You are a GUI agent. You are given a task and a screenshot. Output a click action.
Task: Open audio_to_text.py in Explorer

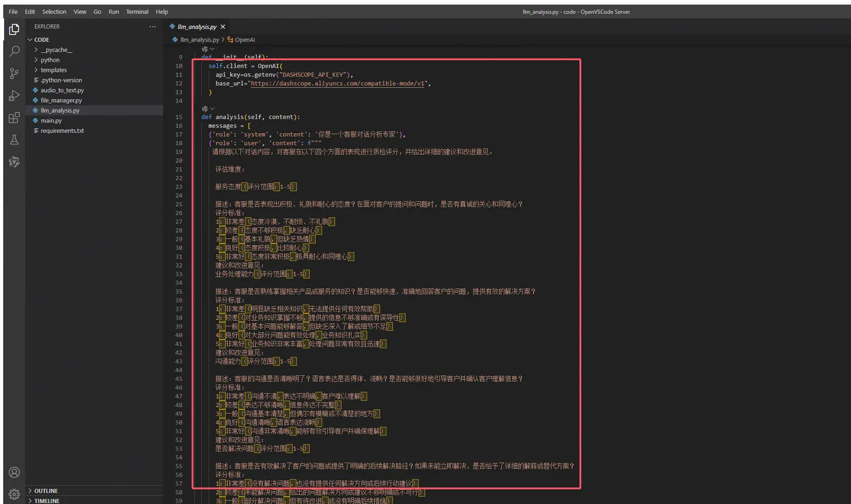[x=62, y=90]
